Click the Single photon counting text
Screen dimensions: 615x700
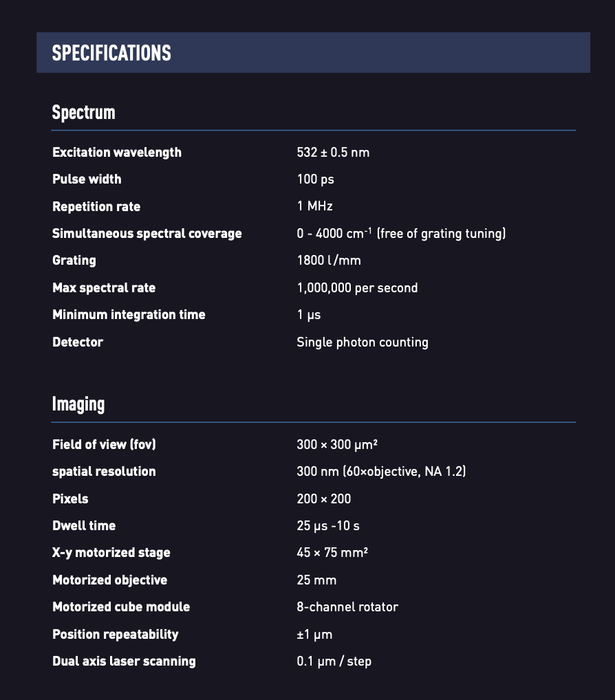[363, 342]
